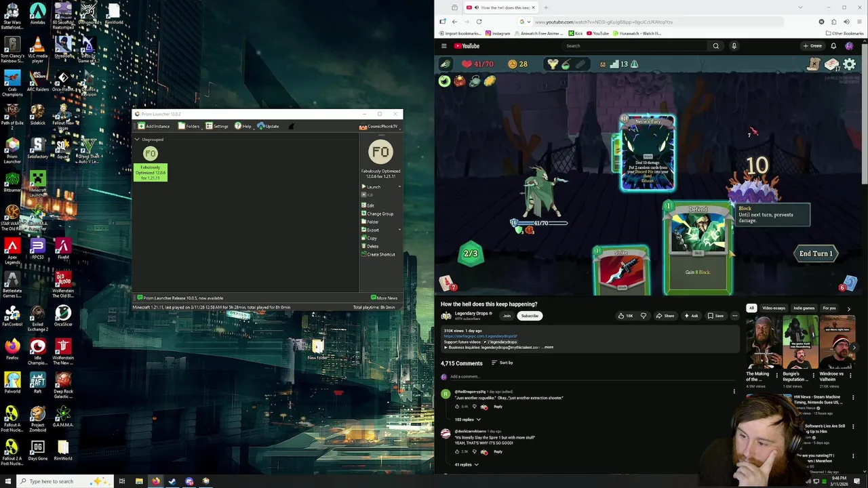Click Share under the video

(x=665, y=316)
